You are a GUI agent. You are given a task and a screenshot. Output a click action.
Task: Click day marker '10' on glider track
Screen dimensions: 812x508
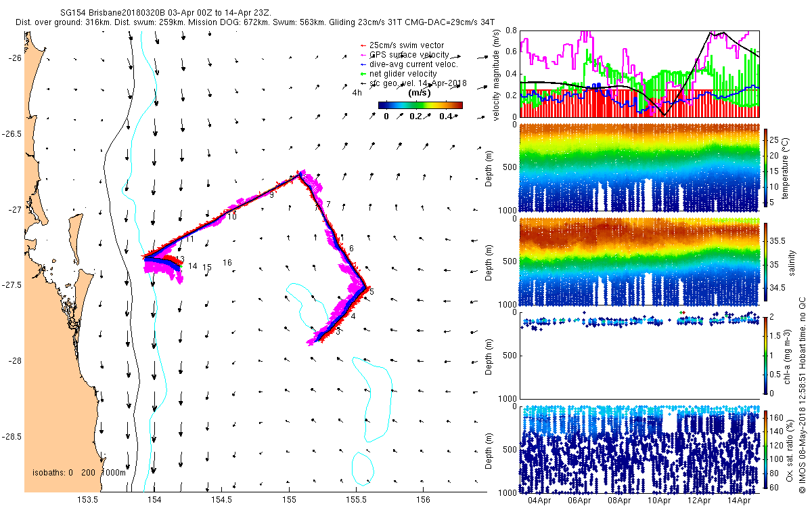[x=231, y=217]
